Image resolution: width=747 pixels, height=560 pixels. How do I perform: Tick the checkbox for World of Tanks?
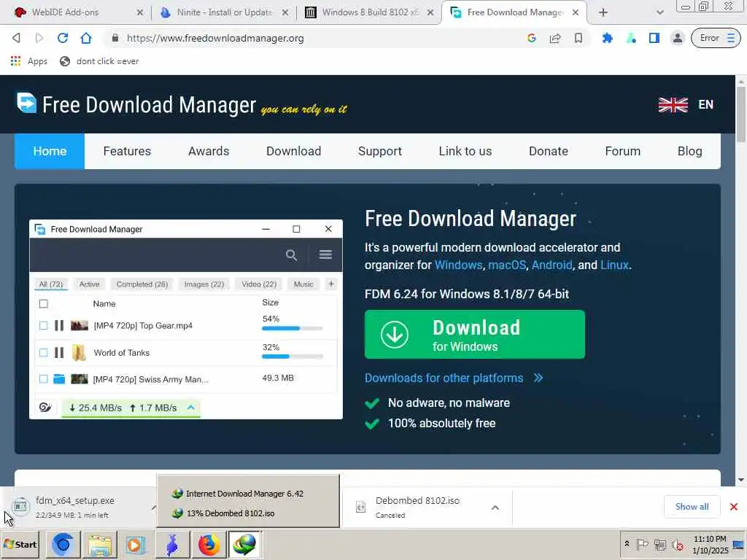43,352
